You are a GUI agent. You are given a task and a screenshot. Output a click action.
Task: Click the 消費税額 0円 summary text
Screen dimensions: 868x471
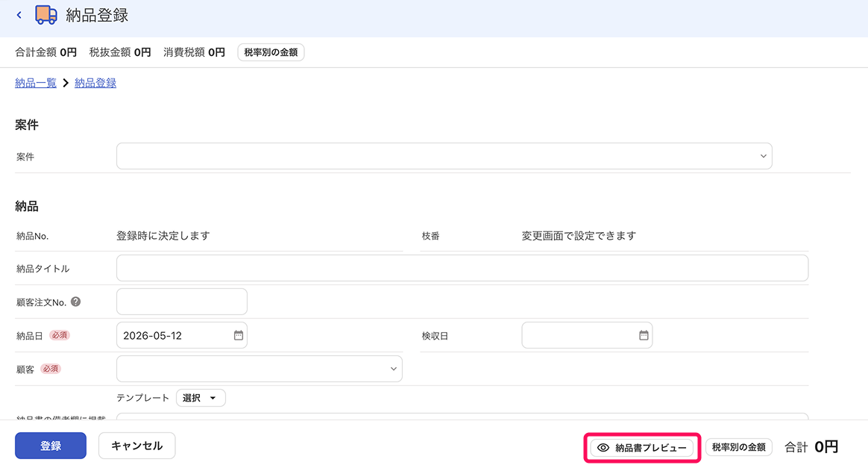tap(195, 52)
